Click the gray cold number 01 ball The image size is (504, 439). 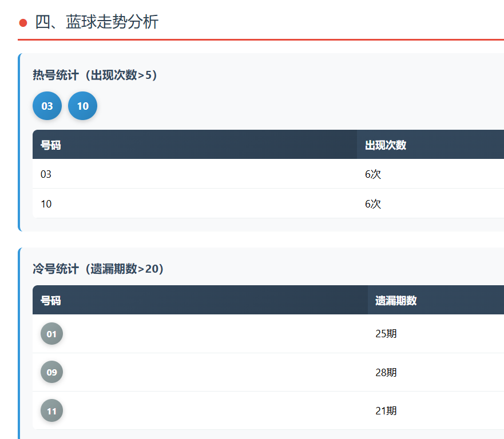coord(51,334)
